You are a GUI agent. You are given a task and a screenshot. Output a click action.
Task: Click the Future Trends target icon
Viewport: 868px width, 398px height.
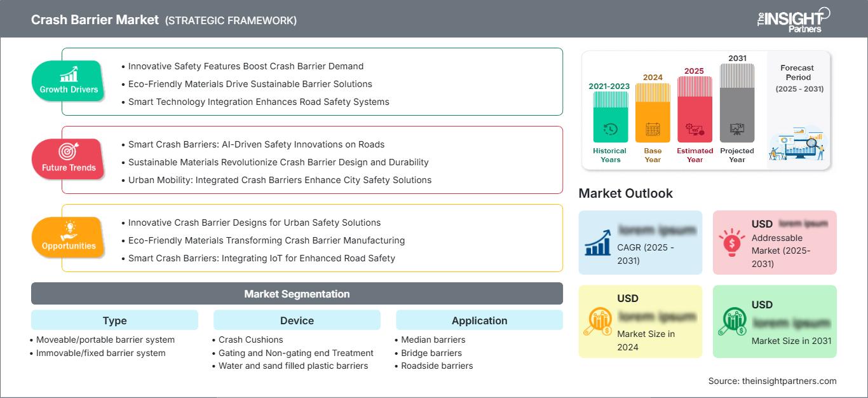coord(69,151)
